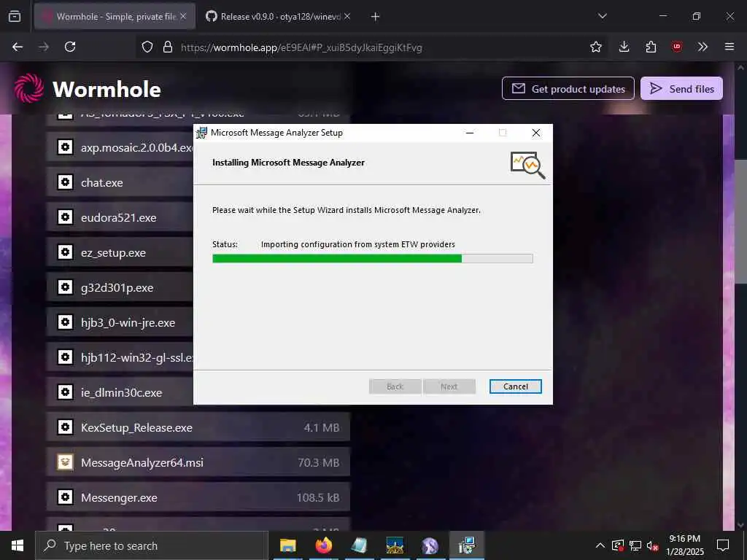Click the 108.5 kB file size text

coord(318,497)
